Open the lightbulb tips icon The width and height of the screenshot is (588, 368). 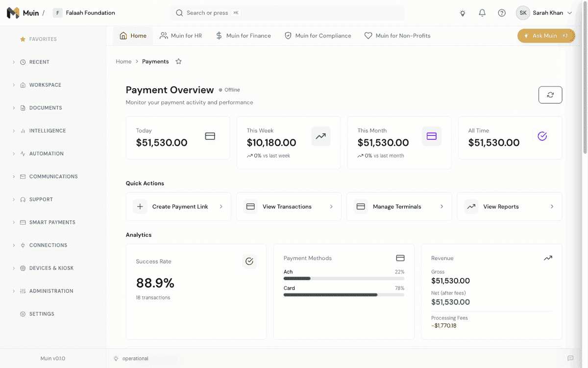click(462, 13)
